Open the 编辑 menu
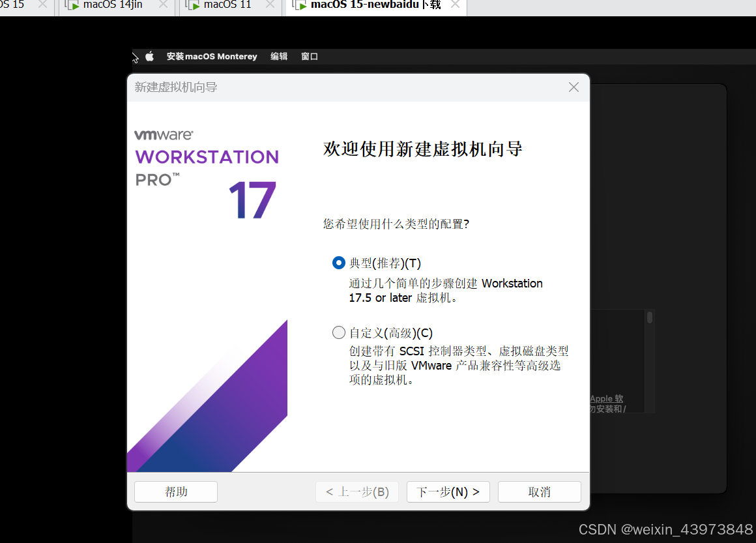The image size is (756, 543). pos(279,57)
